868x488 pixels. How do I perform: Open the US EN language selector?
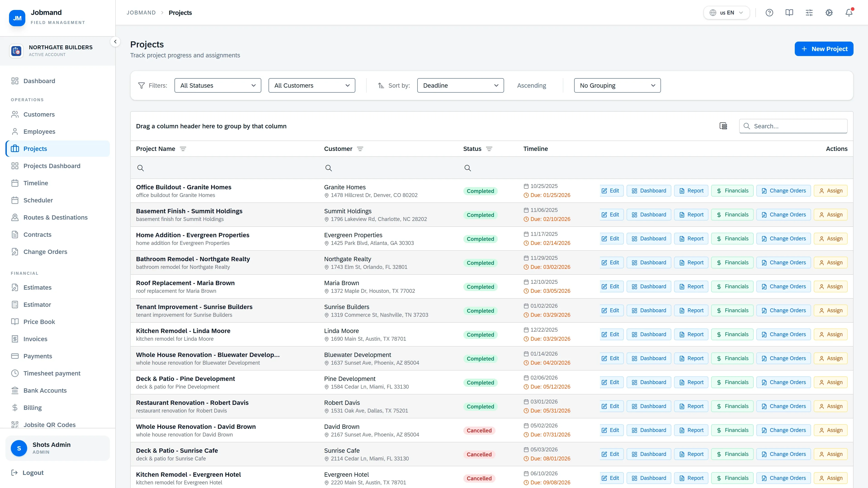726,13
